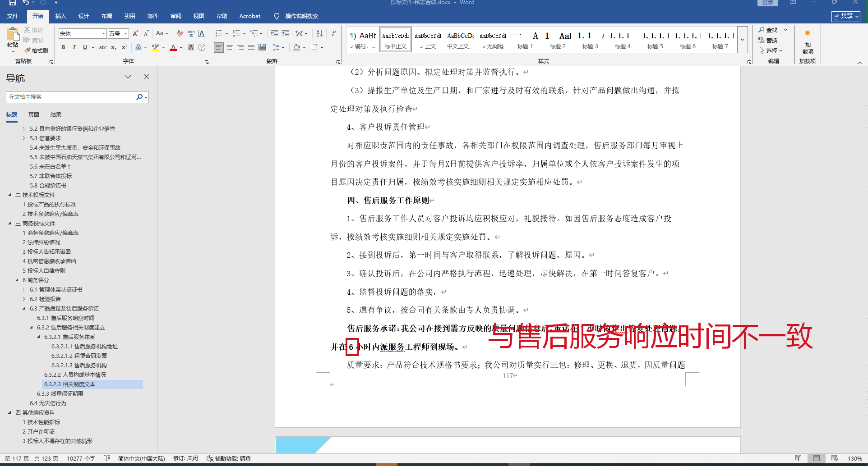Apply character border with the boxed A icon
Screen dimensions: 868x466
[x=202, y=34]
